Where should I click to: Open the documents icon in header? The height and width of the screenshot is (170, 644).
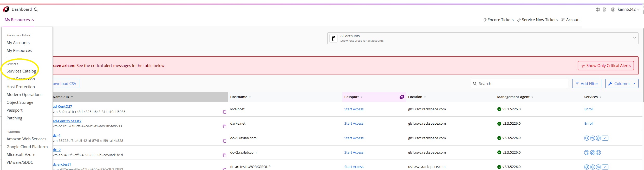point(604,9)
